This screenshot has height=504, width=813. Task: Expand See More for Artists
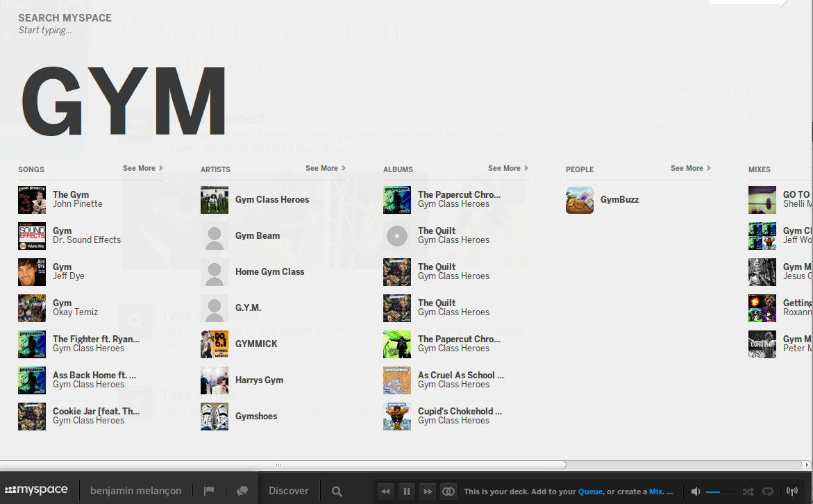(326, 168)
